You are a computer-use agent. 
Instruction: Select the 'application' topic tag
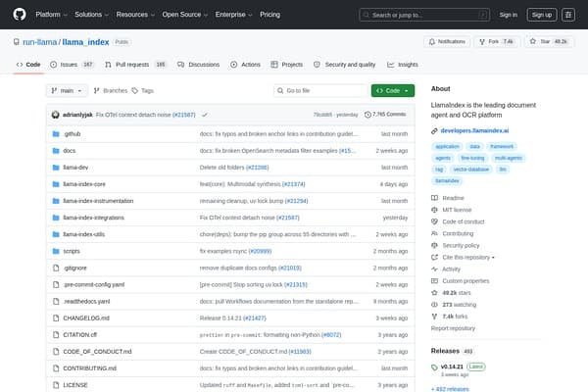(x=447, y=146)
